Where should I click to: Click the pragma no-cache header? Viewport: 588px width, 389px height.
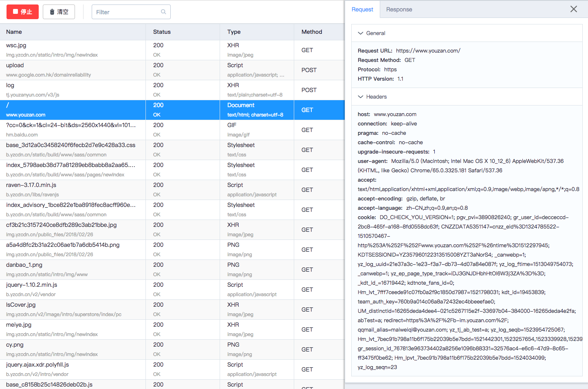382,133
